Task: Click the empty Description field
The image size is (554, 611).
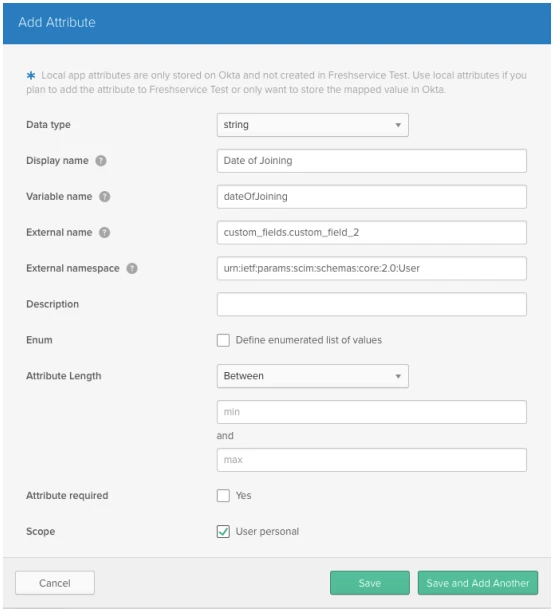Action: click(x=372, y=304)
